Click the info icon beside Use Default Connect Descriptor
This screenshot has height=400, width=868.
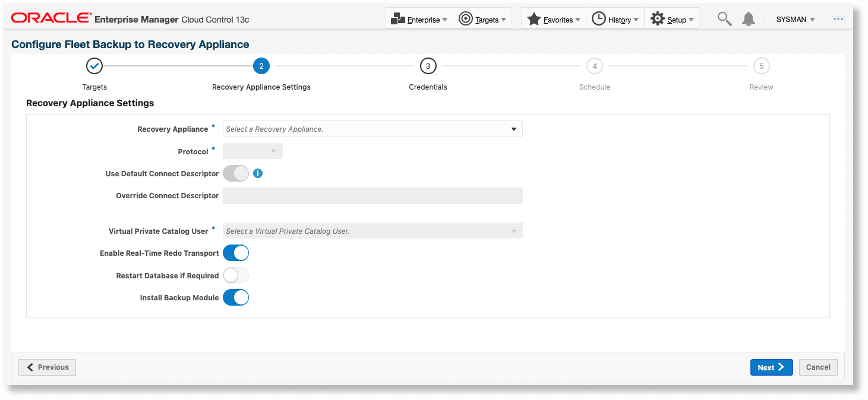[258, 173]
